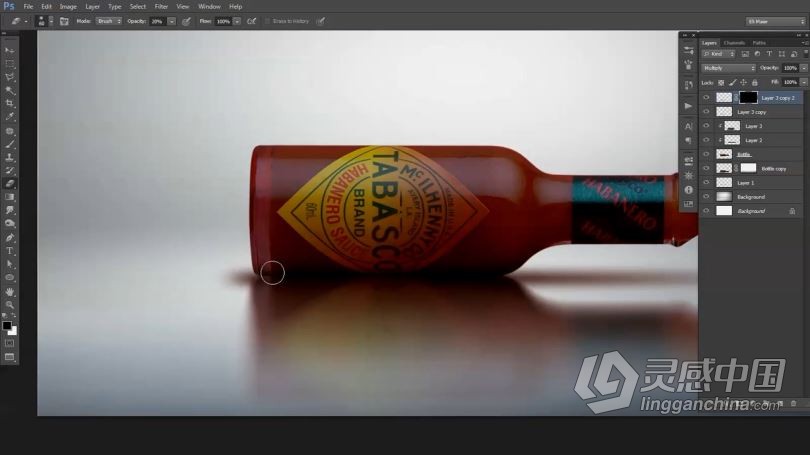Open the Multiply blend mode dropdown
This screenshot has height=455, width=810.
coord(728,68)
